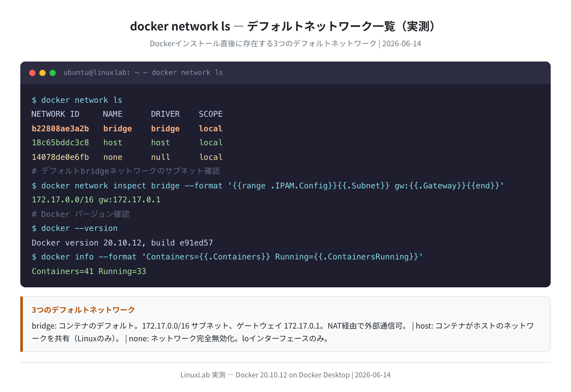Viewport: 571px width, 392px height.
Task: Select network ID 14078de0e6fb
Action: pos(60,157)
